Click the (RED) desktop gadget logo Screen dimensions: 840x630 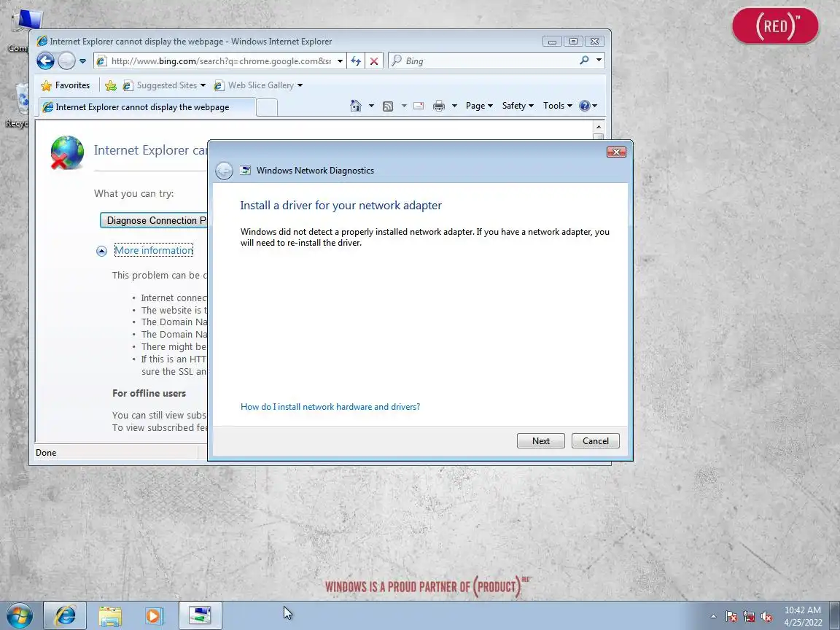775,26
